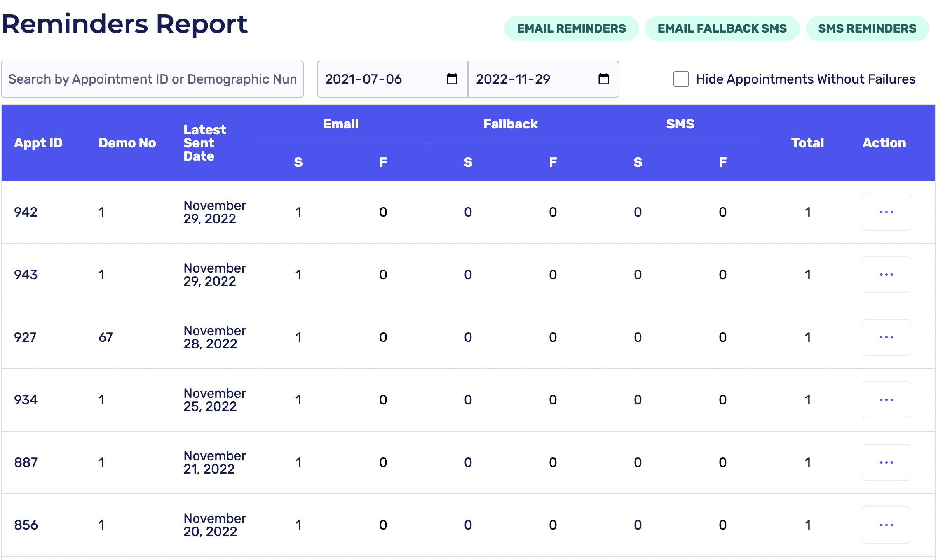The height and width of the screenshot is (560, 938).
Task: Show action menu for appointment 887
Action: coord(886,462)
